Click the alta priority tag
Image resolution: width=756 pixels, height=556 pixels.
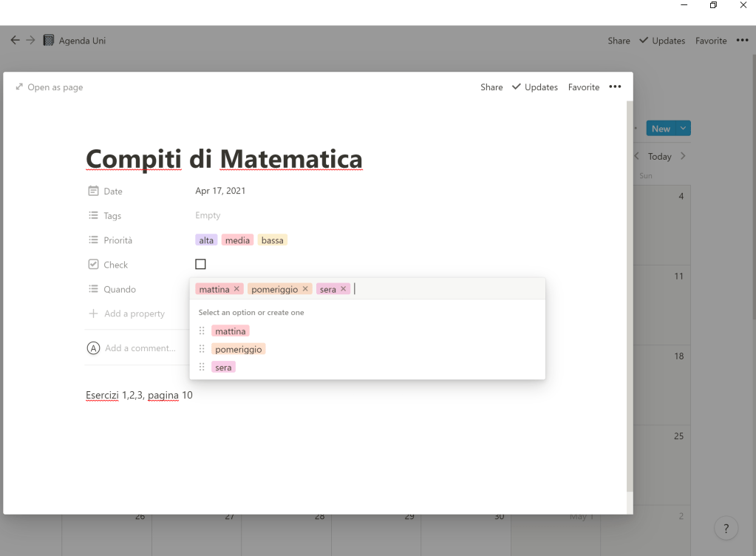(x=206, y=240)
